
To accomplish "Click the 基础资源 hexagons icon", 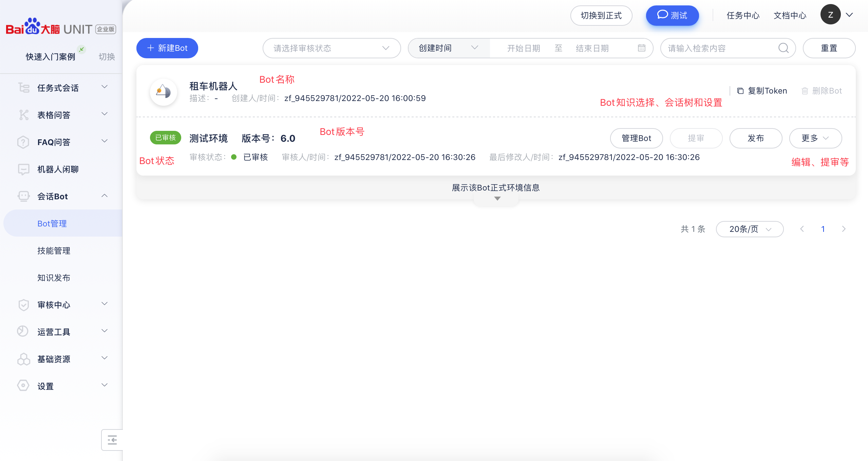I will click(x=24, y=359).
